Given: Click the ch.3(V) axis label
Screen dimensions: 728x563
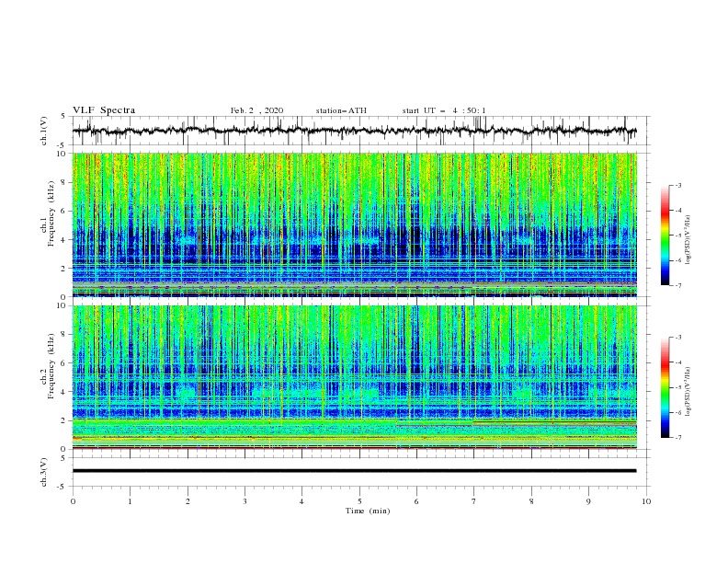Looking at the screenshot, I should tap(44, 472).
